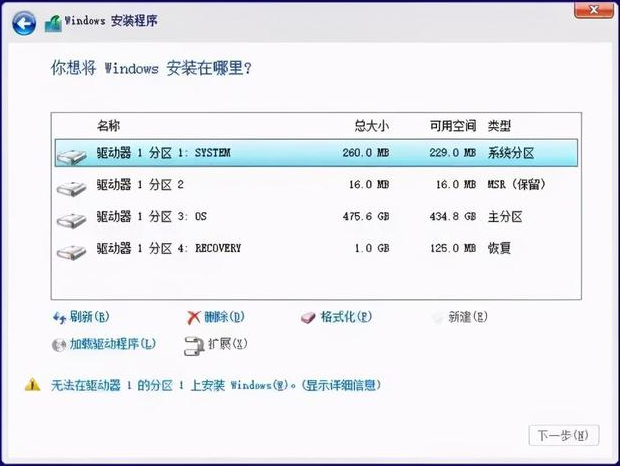
Task: Select row 驱动器 1 分区 2
Action: [316, 185]
